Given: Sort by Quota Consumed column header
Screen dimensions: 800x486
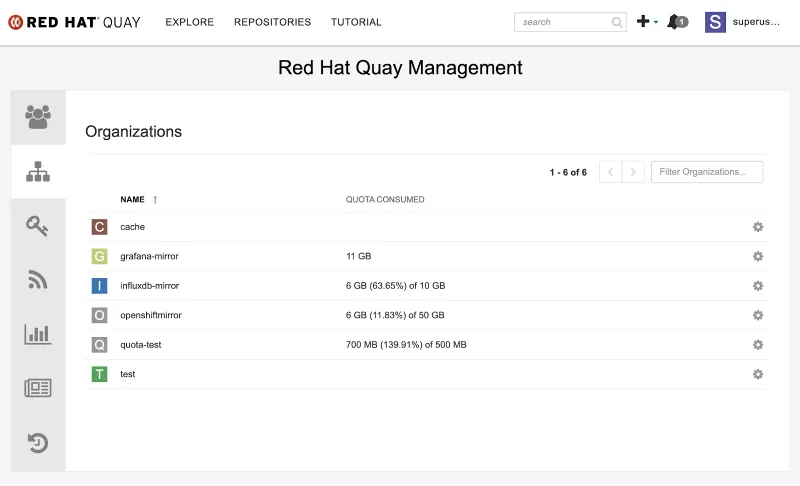Looking at the screenshot, I should (385, 199).
